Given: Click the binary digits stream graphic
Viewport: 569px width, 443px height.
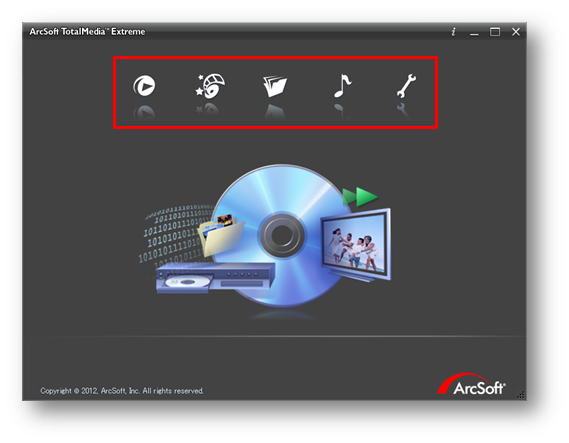Looking at the screenshot, I should click(174, 234).
